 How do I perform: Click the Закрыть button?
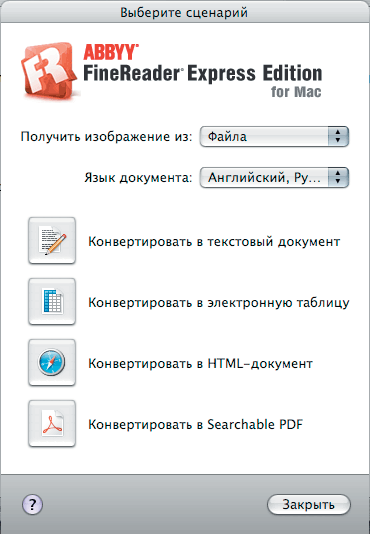pos(309,504)
